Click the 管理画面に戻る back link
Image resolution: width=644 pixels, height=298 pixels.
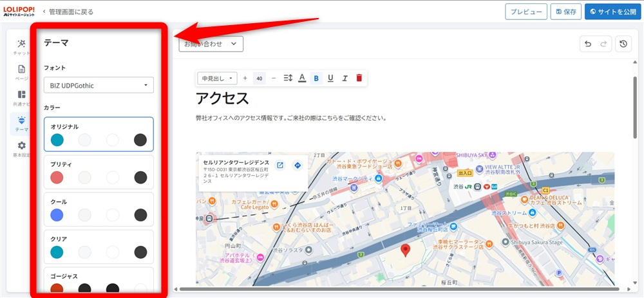[68, 12]
